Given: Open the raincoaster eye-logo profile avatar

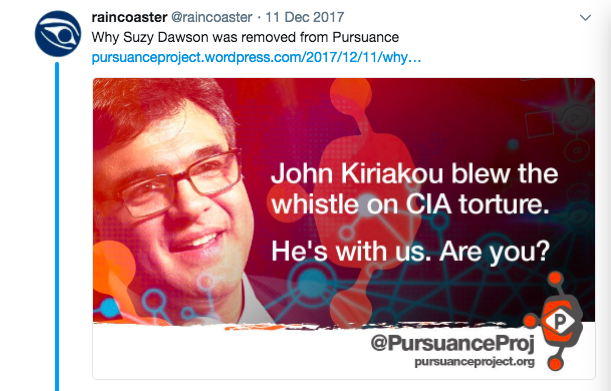Looking at the screenshot, I should click(x=58, y=33).
